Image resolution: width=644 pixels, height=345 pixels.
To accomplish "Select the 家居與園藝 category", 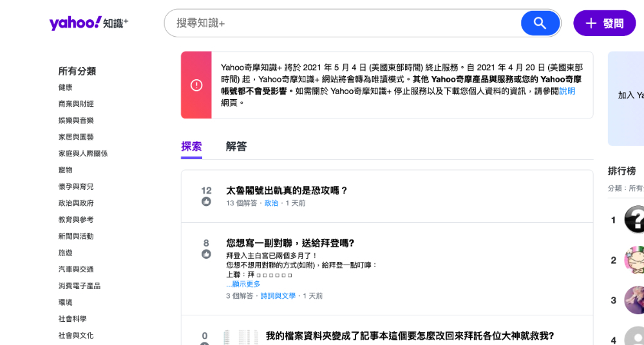I will click(x=76, y=136).
